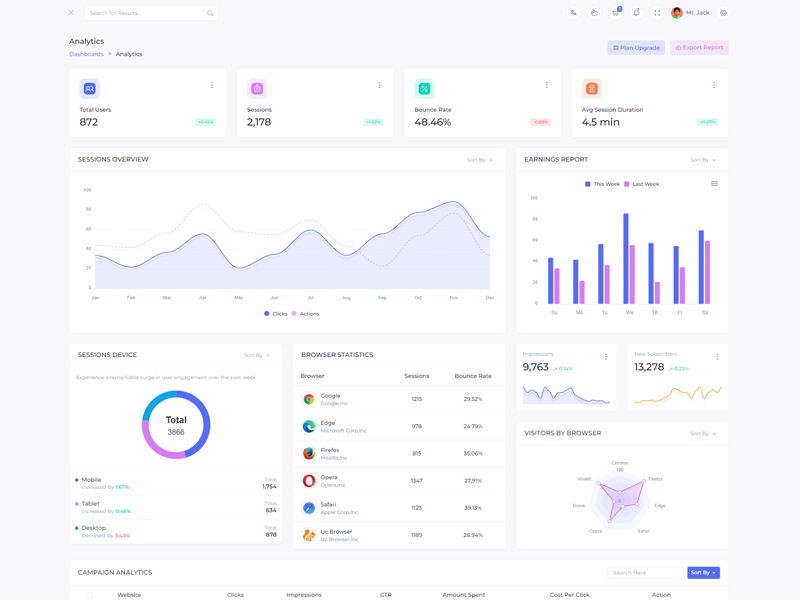This screenshot has width=800, height=600.
Task: Toggle the Last Week legend item
Action: point(641,184)
